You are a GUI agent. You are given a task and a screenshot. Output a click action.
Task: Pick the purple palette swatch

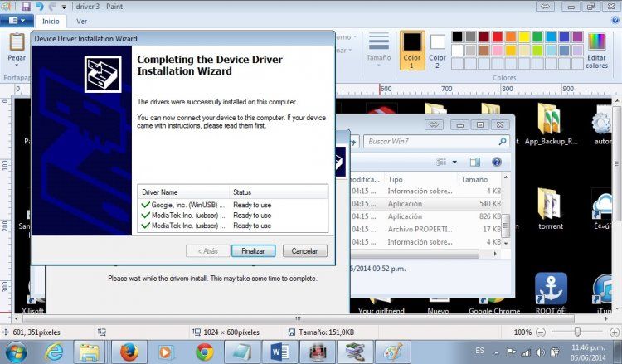(577, 37)
